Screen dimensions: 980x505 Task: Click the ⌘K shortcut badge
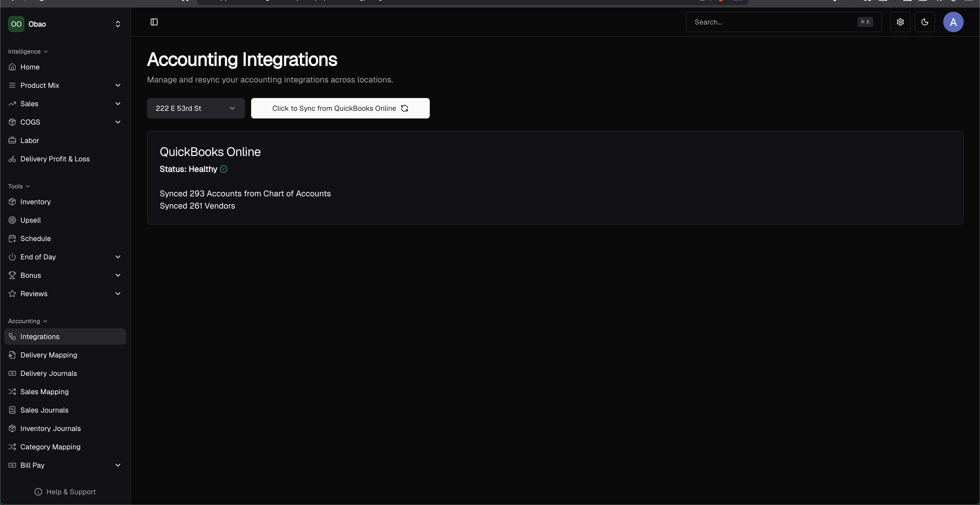click(x=865, y=22)
